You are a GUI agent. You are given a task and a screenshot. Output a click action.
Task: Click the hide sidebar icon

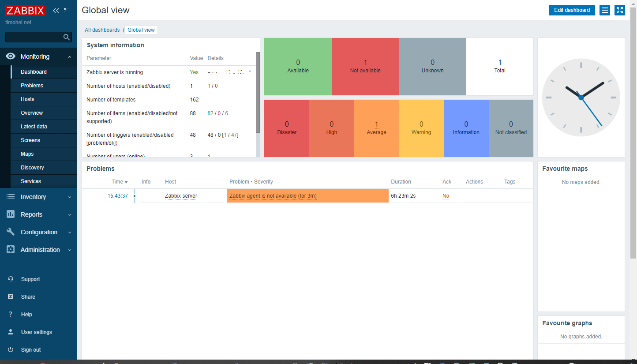pos(67,10)
